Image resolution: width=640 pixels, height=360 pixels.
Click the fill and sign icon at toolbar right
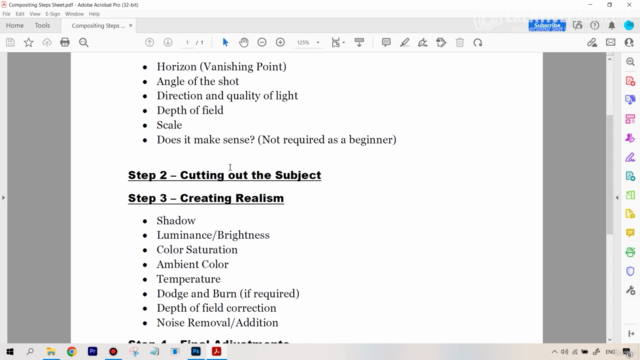pyautogui.click(x=592, y=42)
